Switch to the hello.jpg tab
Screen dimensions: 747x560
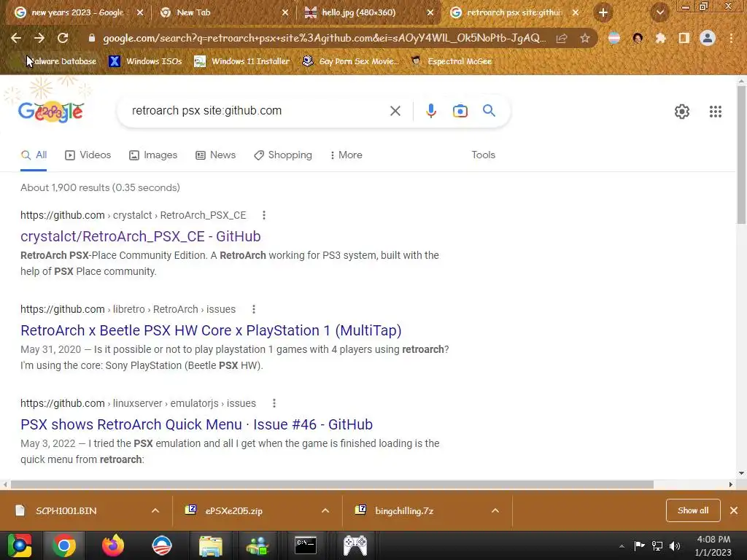358,12
